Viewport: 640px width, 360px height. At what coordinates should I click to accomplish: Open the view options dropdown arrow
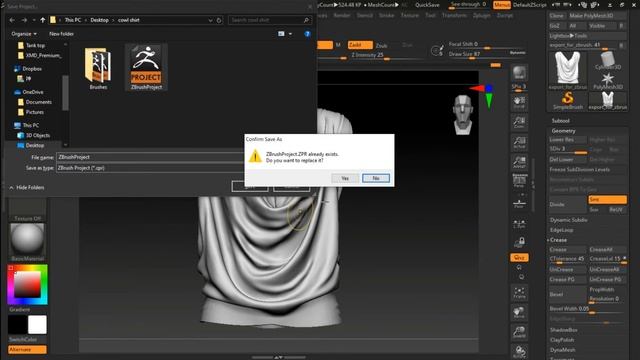[290, 34]
